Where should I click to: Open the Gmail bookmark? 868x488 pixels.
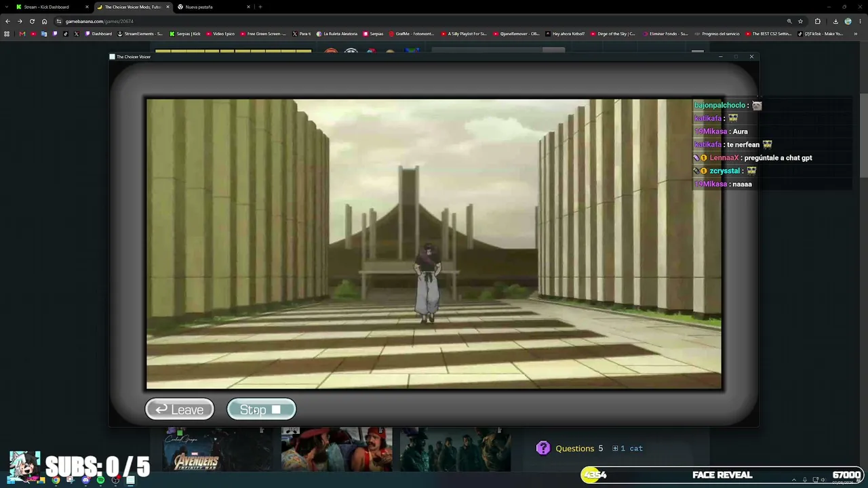[22, 34]
